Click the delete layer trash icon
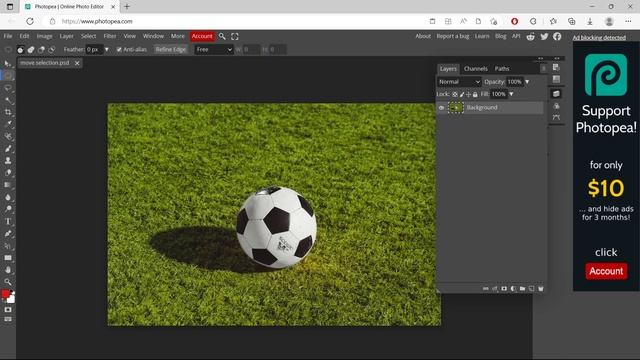 (x=541, y=289)
